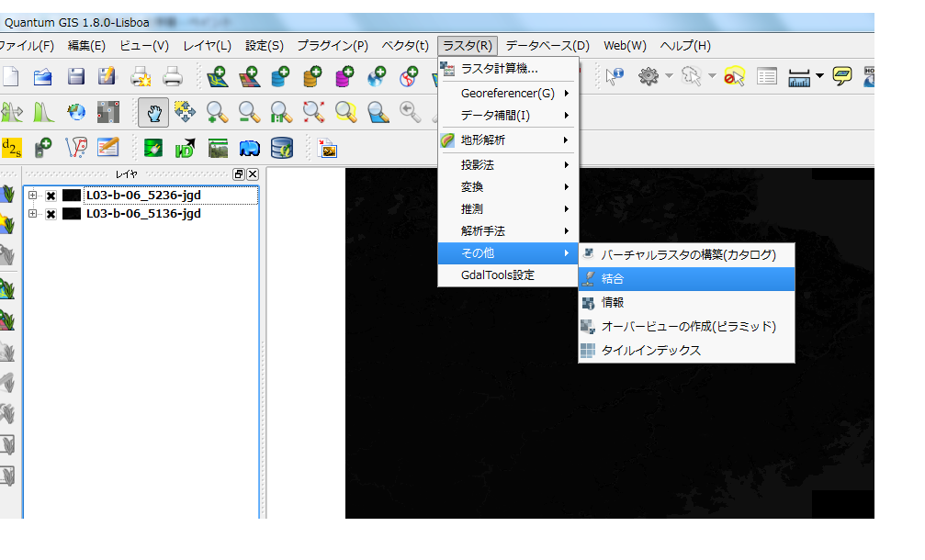Select the Measure ruler tool
Image resolution: width=925 pixels, height=560 pixels.
[799, 77]
